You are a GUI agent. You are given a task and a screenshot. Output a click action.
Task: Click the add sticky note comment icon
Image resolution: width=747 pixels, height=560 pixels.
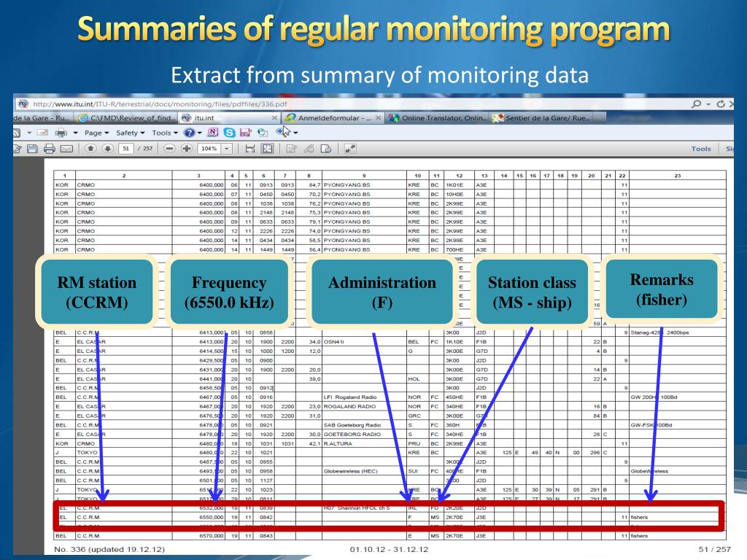click(x=292, y=149)
